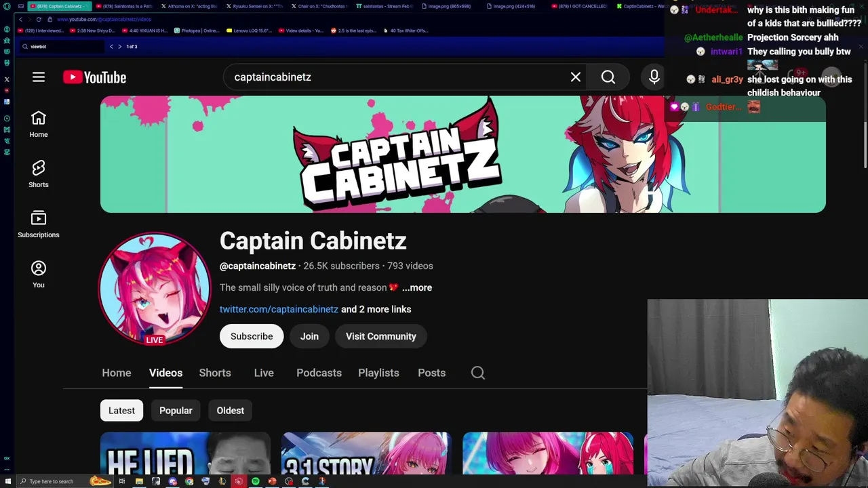The height and width of the screenshot is (488, 868).
Task: Open the twitter.com/captaincabinetz link
Action: pos(279,309)
